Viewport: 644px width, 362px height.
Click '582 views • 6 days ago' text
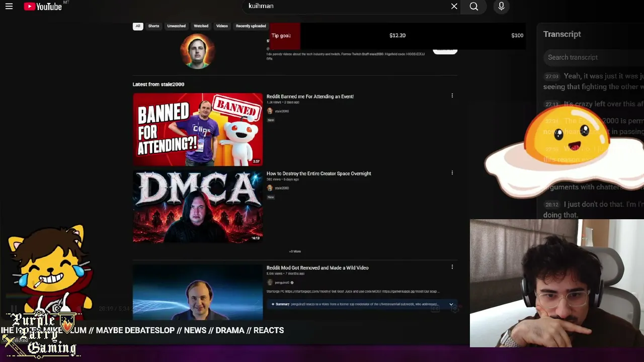click(283, 179)
